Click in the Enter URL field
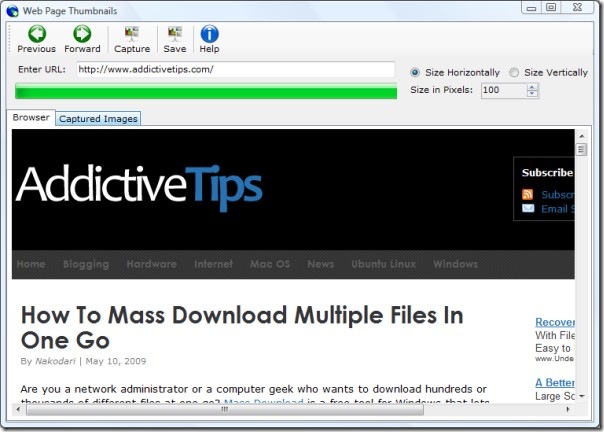This screenshot has height=432, width=604. click(x=235, y=69)
